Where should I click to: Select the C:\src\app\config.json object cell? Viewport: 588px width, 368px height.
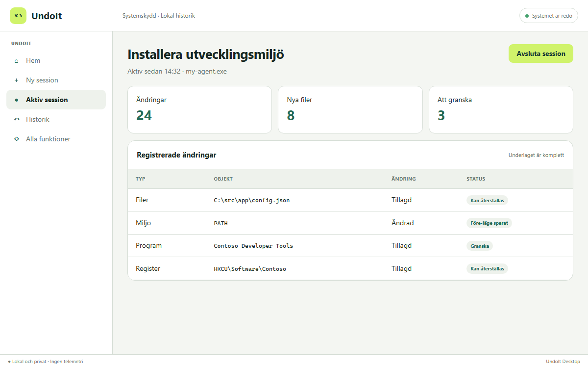(x=252, y=200)
